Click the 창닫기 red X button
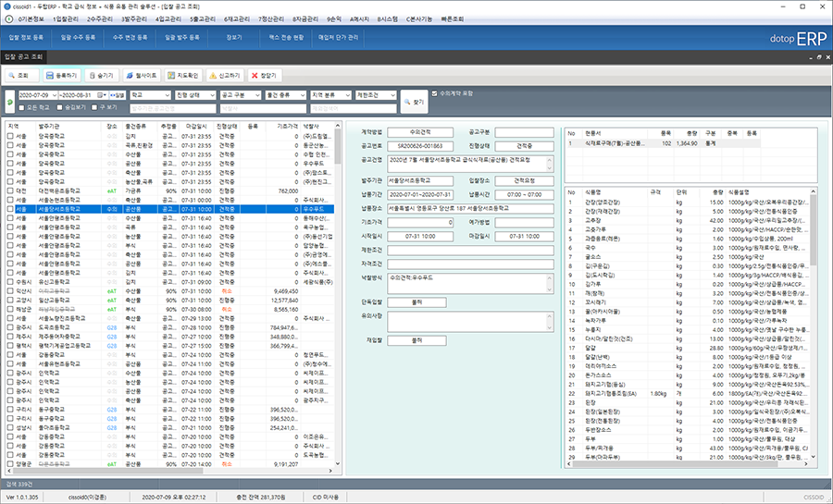Viewport: 833px width, 504px height. pyautogui.click(x=265, y=75)
